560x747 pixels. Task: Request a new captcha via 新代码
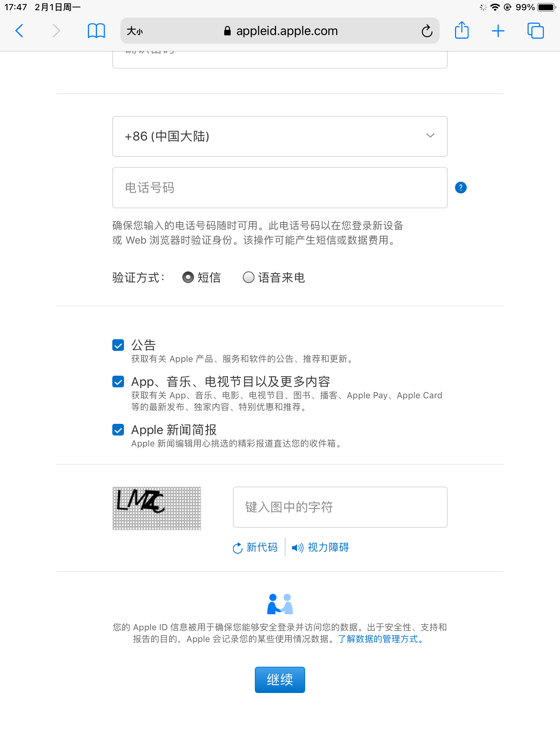click(255, 547)
